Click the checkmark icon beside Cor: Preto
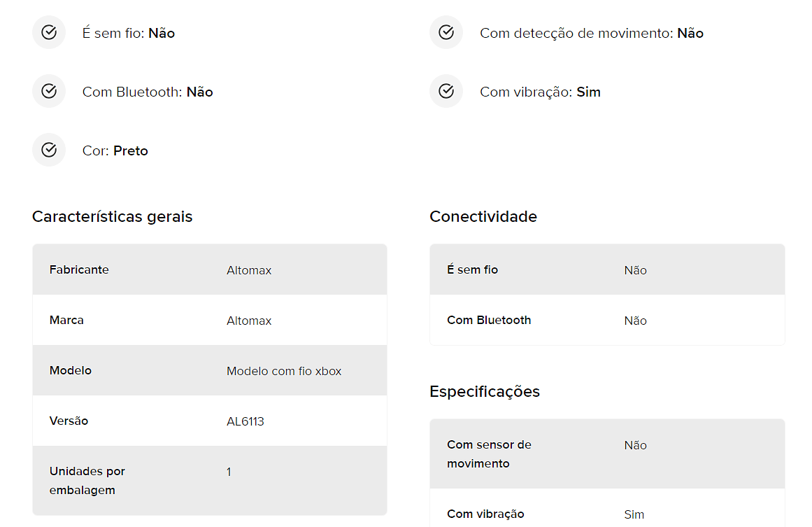 click(x=49, y=150)
